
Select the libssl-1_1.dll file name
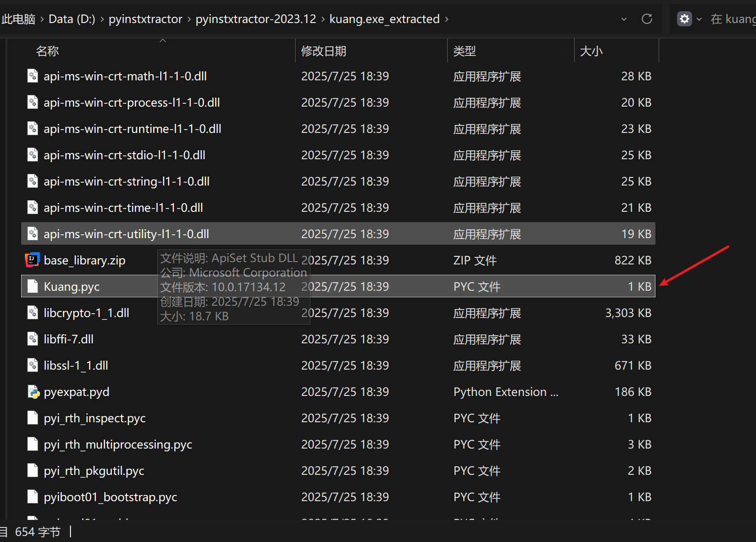pos(76,365)
